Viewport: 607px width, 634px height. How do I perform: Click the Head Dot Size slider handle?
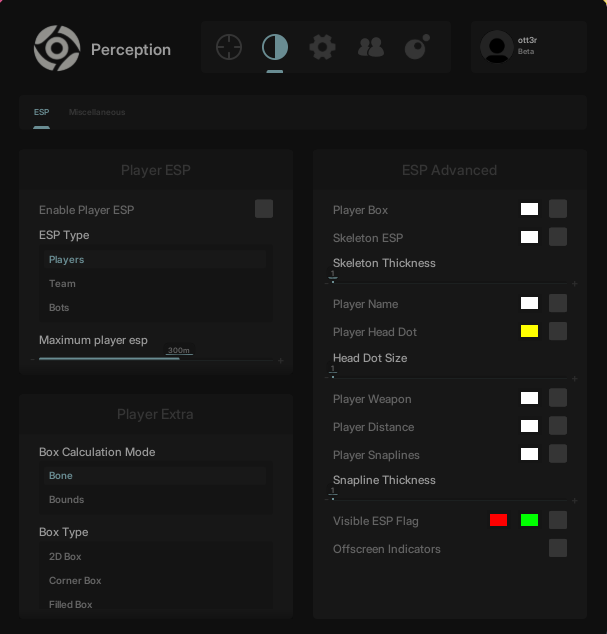[333, 376]
